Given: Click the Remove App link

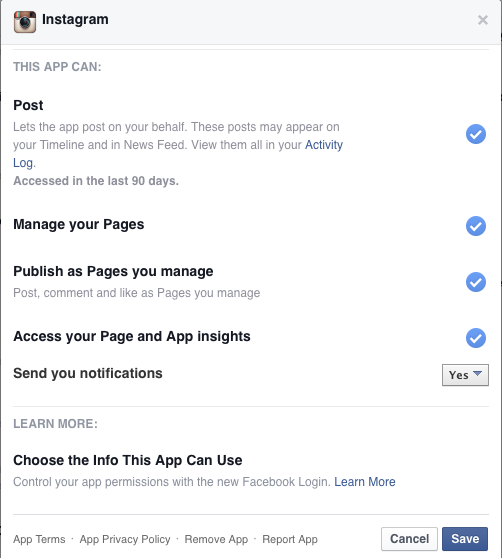Looking at the screenshot, I should point(216,539).
